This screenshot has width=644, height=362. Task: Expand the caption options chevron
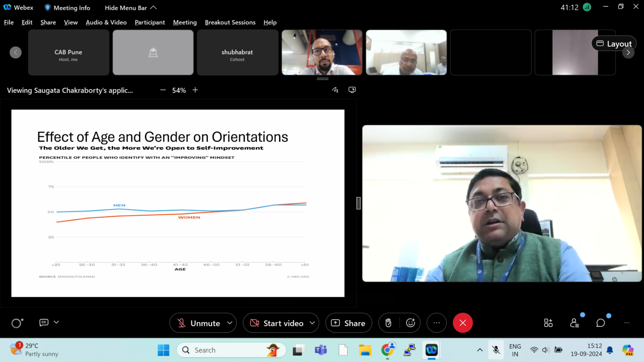click(56, 322)
